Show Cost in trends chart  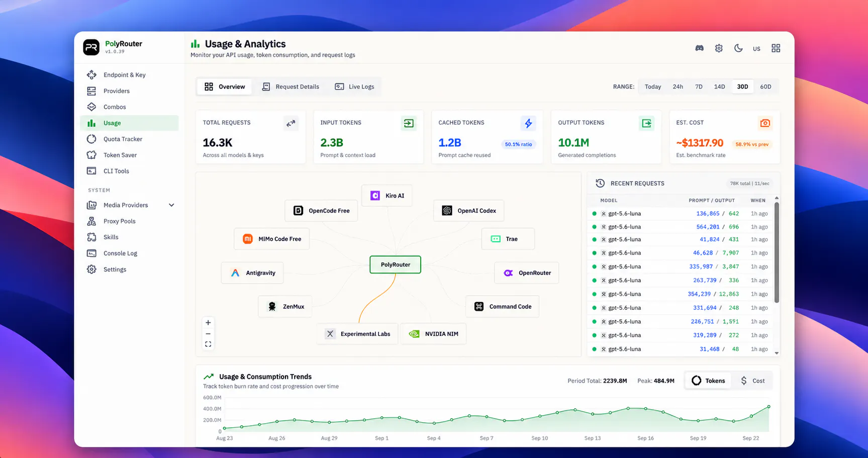pyautogui.click(x=752, y=381)
